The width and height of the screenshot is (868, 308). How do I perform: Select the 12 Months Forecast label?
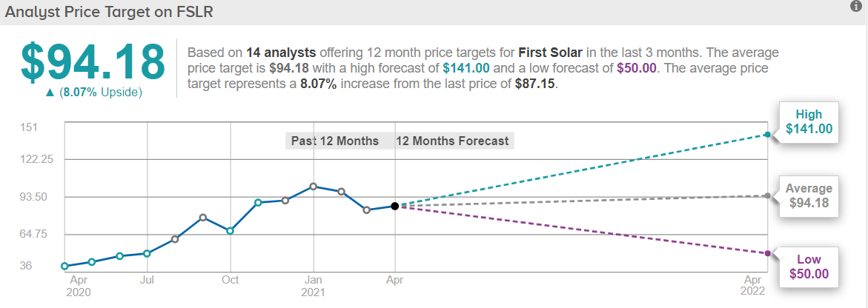point(452,141)
